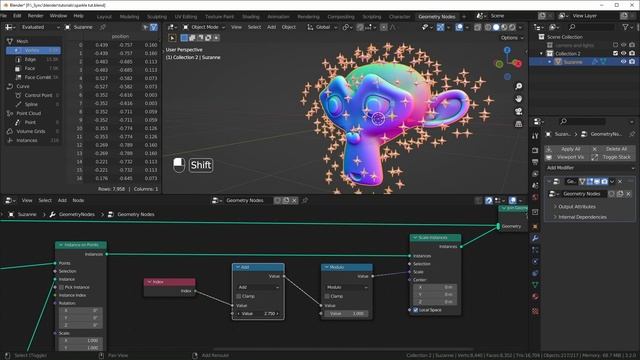Open Add operation dropdown on Add node

258,287
